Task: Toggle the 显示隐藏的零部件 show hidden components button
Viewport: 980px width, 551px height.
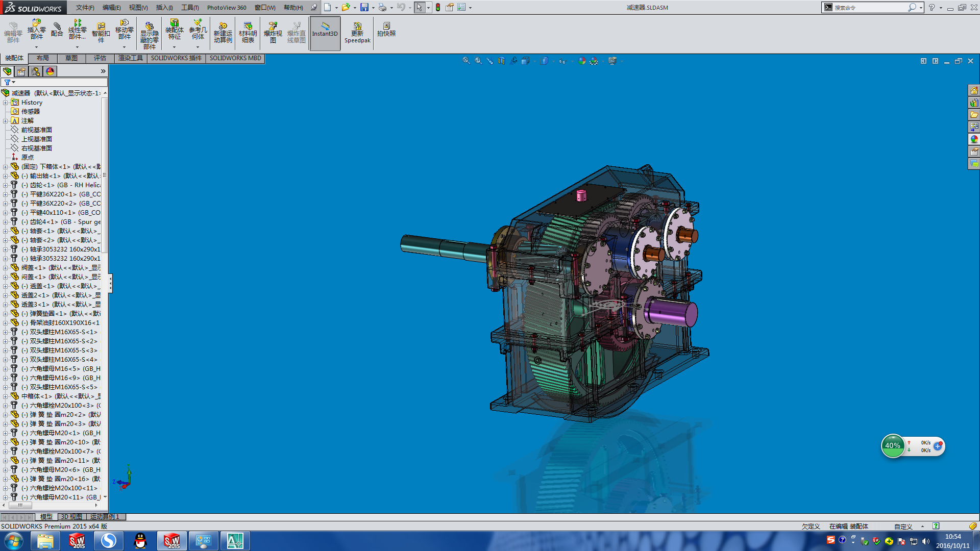Action: pyautogui.click(x=149, y=34)
